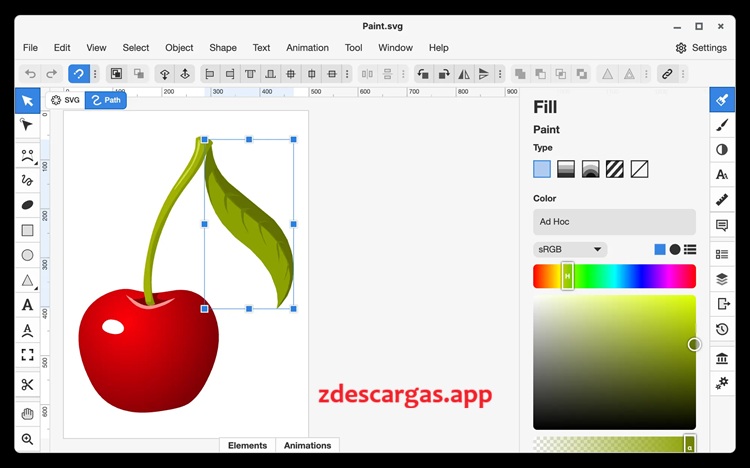Select the Blob tool
Screen dimensions: 750x468
click(x=27, y=205)
